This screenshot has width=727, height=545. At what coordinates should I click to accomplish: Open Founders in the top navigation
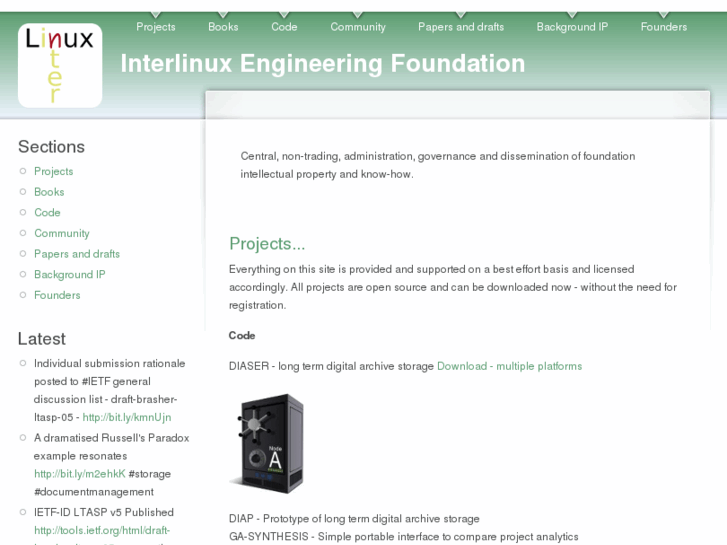(x=664, y=27)
